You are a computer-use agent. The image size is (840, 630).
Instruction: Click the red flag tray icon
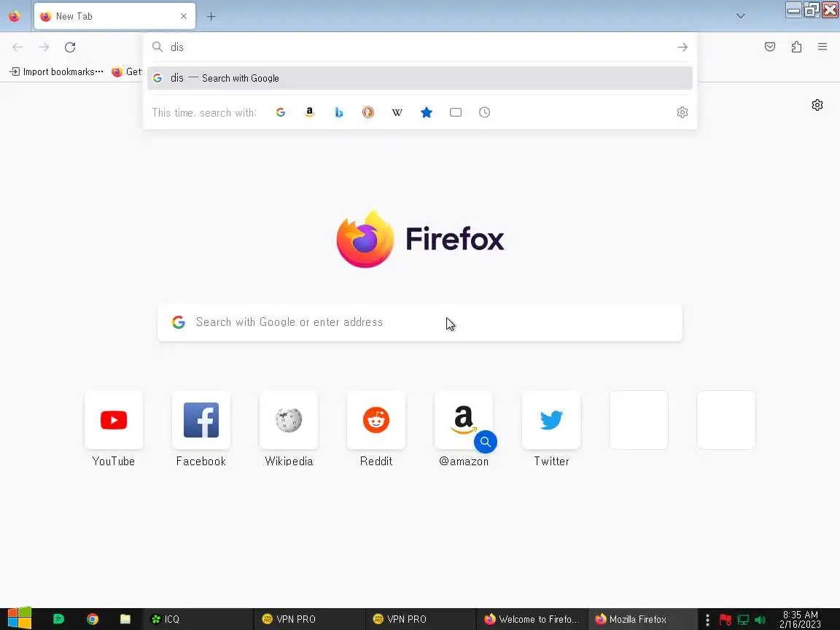(x=726, y=620)
